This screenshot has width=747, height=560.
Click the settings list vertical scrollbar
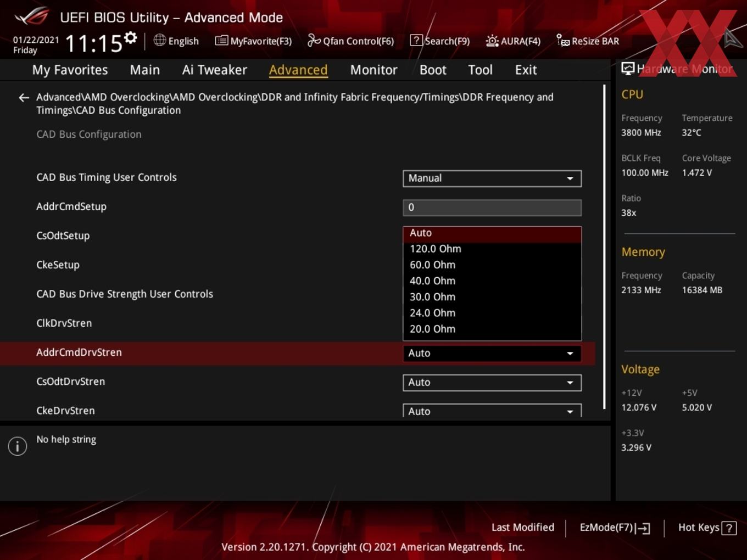tap(605, 247)
